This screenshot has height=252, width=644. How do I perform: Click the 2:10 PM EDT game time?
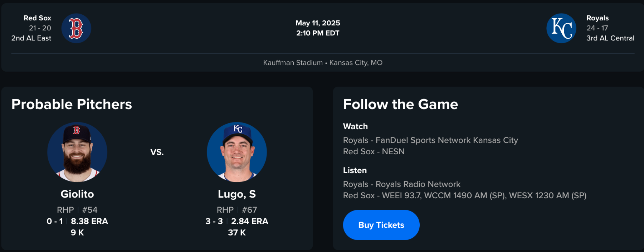click(x=318, y=33)
